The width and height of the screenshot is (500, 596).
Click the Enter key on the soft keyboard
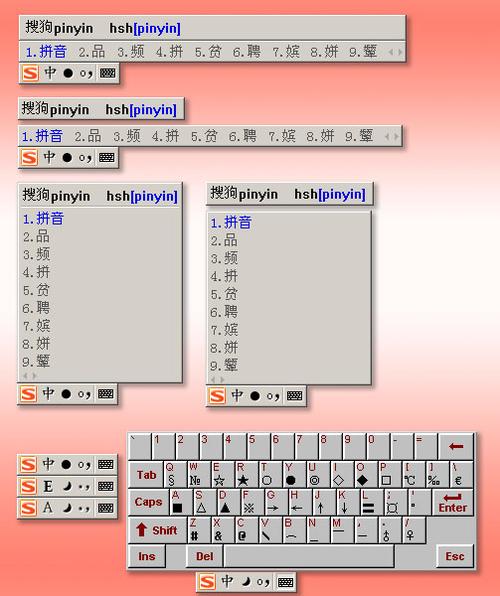tap(453, 502)
